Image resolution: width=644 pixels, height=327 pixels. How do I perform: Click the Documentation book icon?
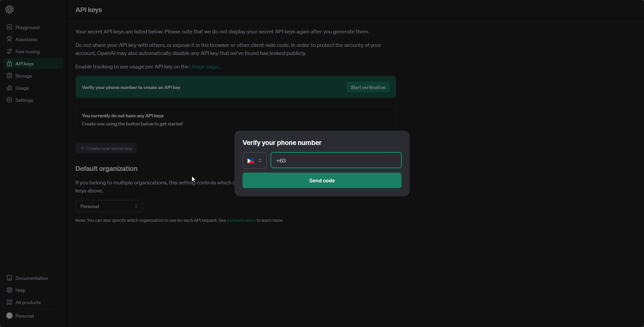(x=9, y=278)
